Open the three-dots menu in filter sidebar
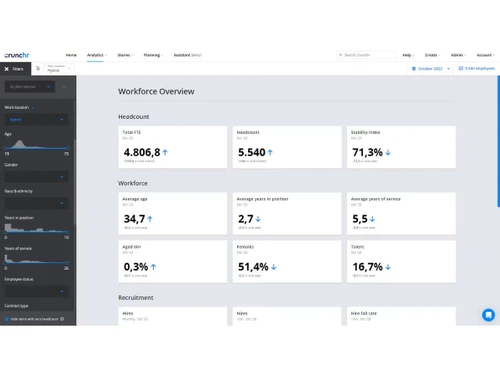Viewport: 500px width, 375px height. 64,87
